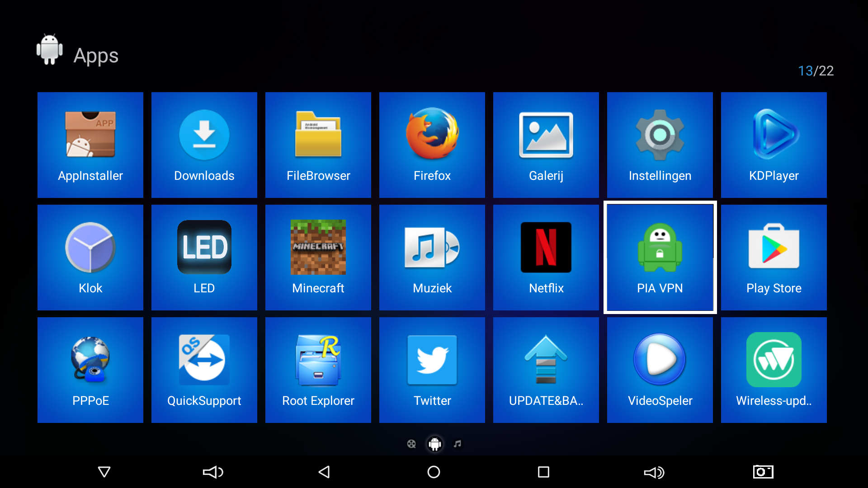Open Instellingen settings gear
Screen dimensions: 868x488
tap(660, 145)
